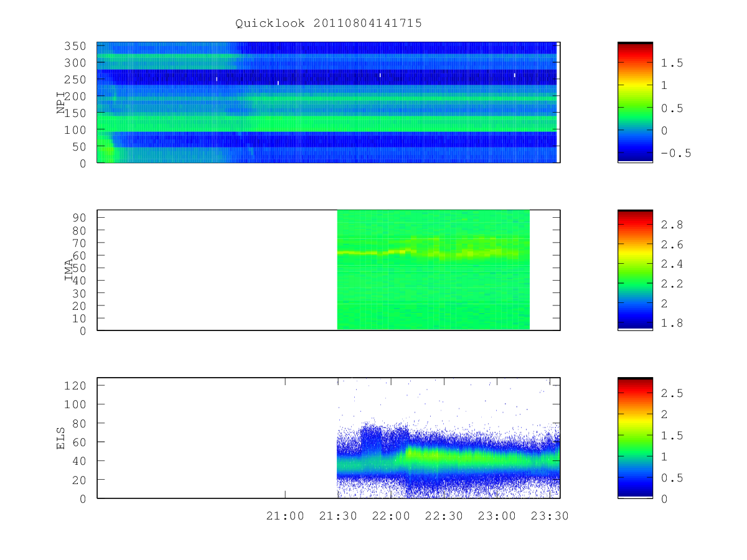
Task: Click the 2.8 label on IMA colorbar
Action: click(x=672, y=224)
